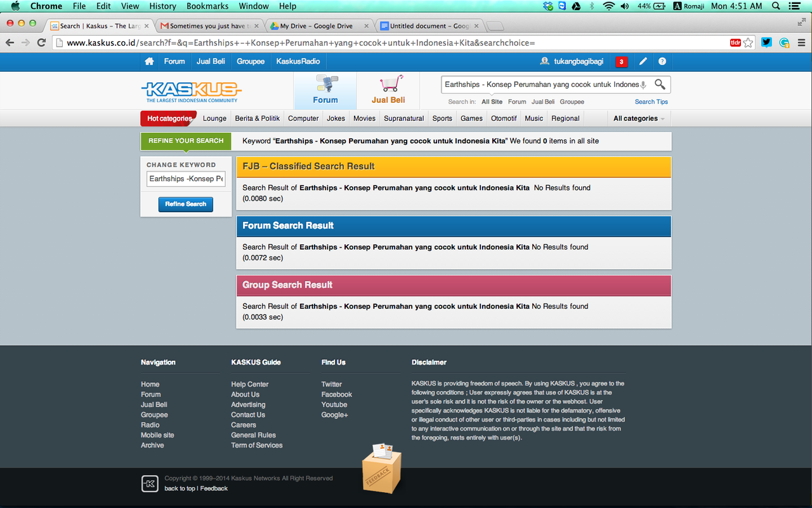Image resolution: width=812 pixels, height=508 pixels.
Task: Open the Bookmarks menu
Action: click(207, 6)
